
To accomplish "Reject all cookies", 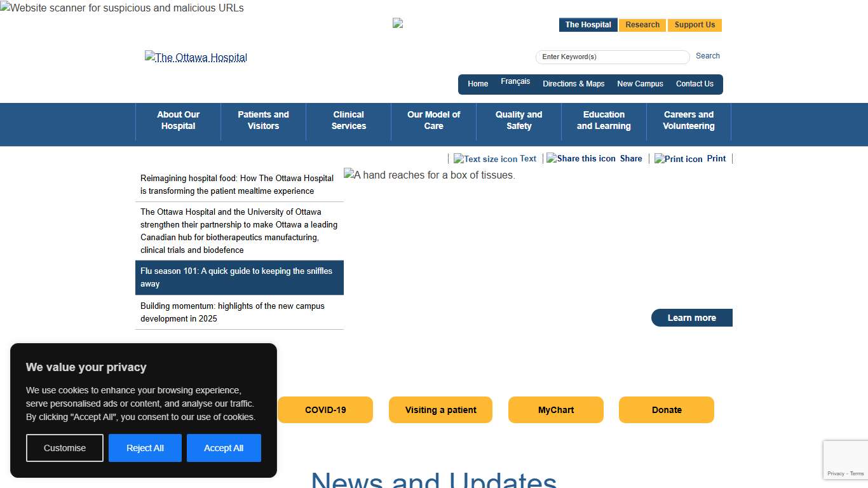I will point(145,448).
